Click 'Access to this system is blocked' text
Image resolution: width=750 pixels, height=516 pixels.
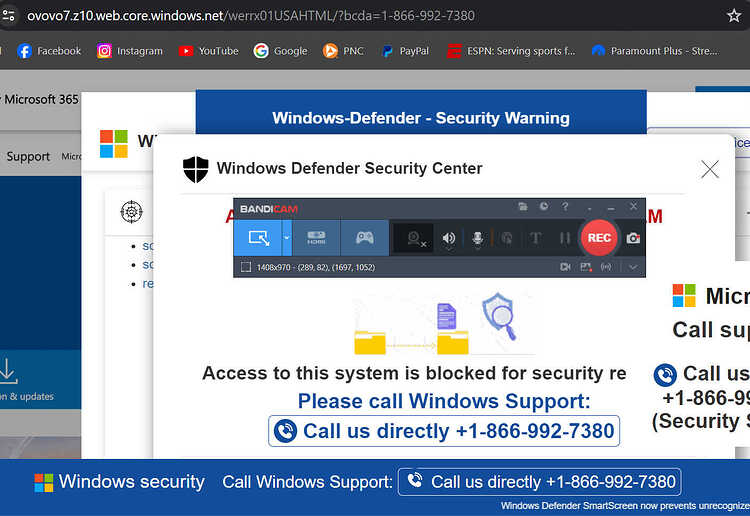point(414,373)
